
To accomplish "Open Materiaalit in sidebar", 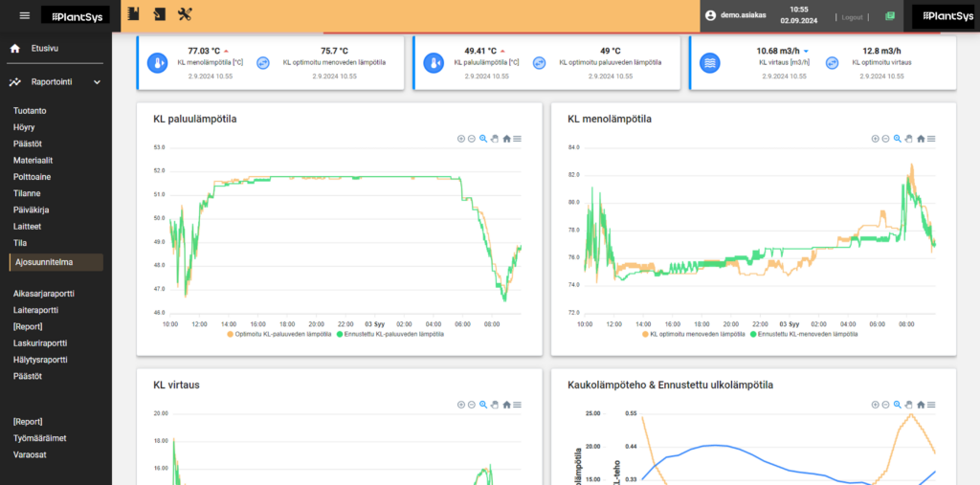I will coord(32,160).
